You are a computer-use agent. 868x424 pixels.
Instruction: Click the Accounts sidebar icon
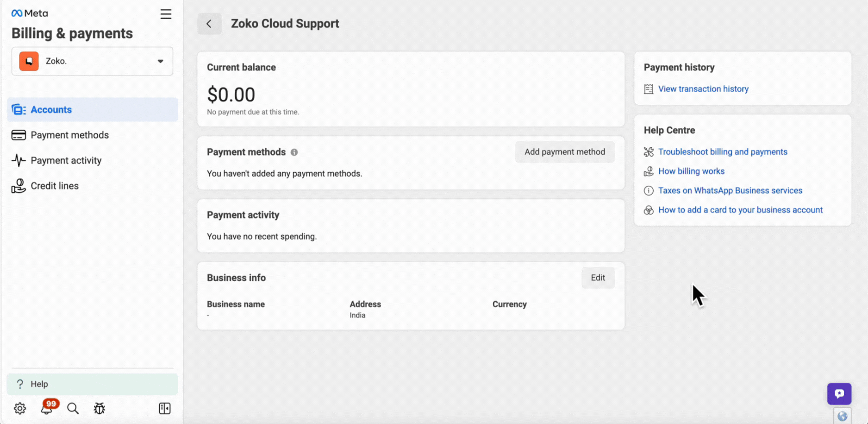pos(19,109)
